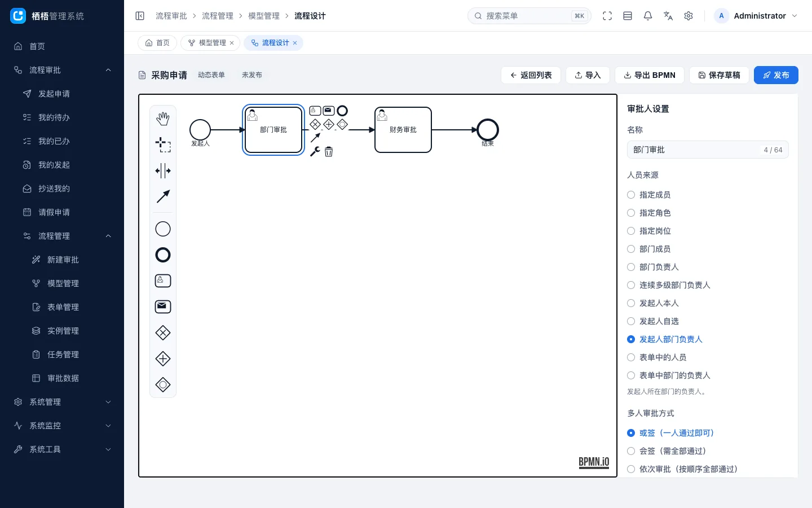Activate the create/remove space tool

[163, 170]
